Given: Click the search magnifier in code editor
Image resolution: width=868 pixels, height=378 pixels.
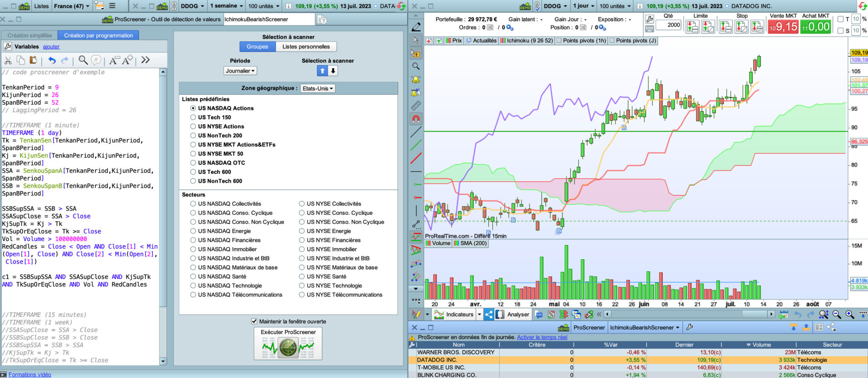Looking at the screenshot, I should (x=83, y=60).
